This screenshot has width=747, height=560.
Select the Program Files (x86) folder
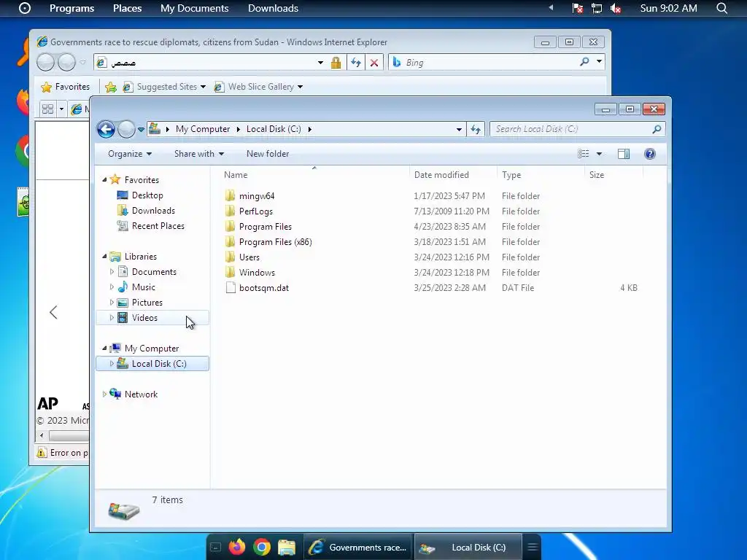pyautogui.click(x=275, y=242)
